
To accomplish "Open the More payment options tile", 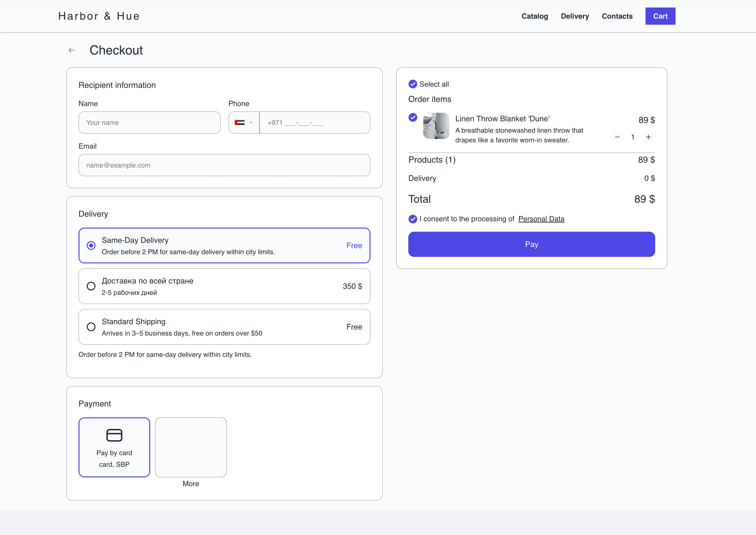I will tap(191, 447).
